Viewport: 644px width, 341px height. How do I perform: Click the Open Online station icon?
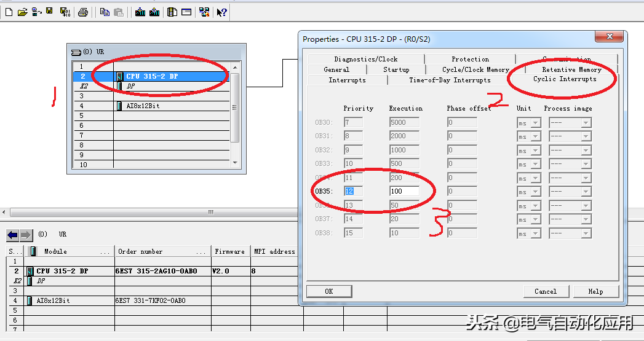[x=36, y=12]
